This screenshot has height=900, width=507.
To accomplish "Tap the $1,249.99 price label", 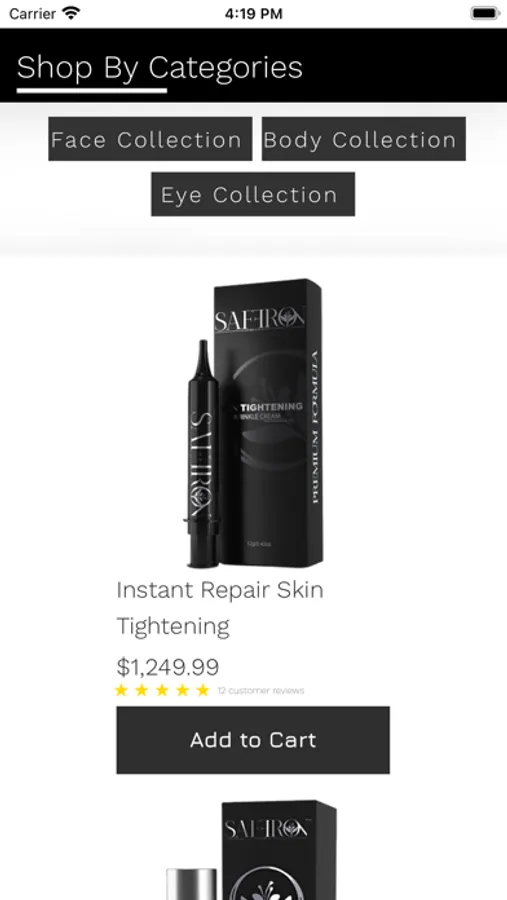I will [168, 667].
